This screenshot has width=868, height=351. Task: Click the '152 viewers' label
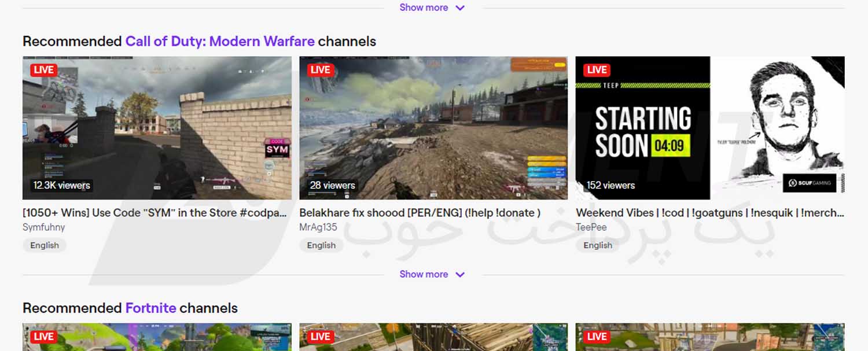[x=610, y=186]
